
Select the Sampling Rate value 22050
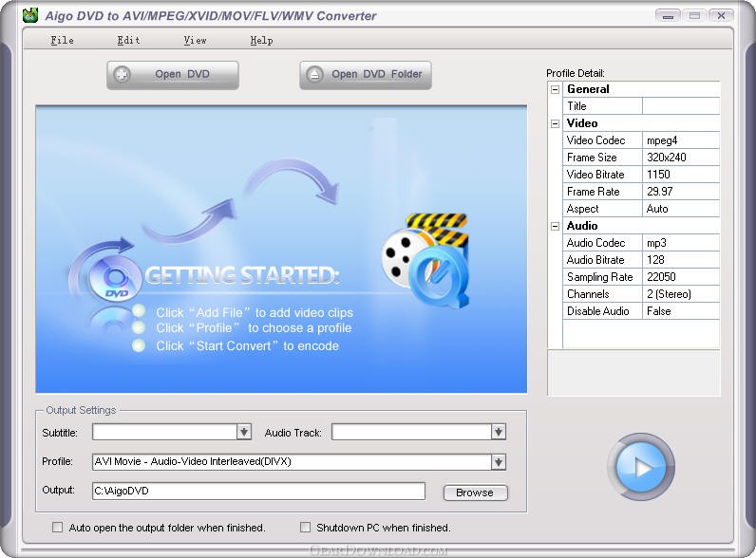[x=681, y=277]
